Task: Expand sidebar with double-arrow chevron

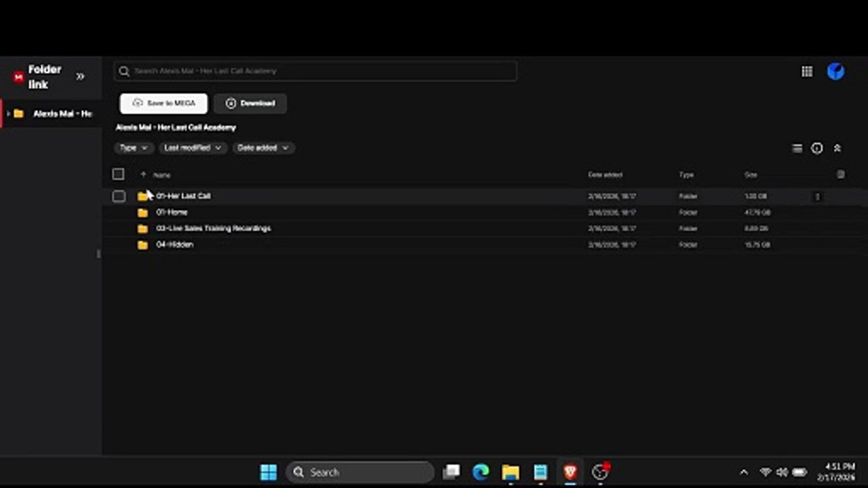Action: click(x=80, y=77)
